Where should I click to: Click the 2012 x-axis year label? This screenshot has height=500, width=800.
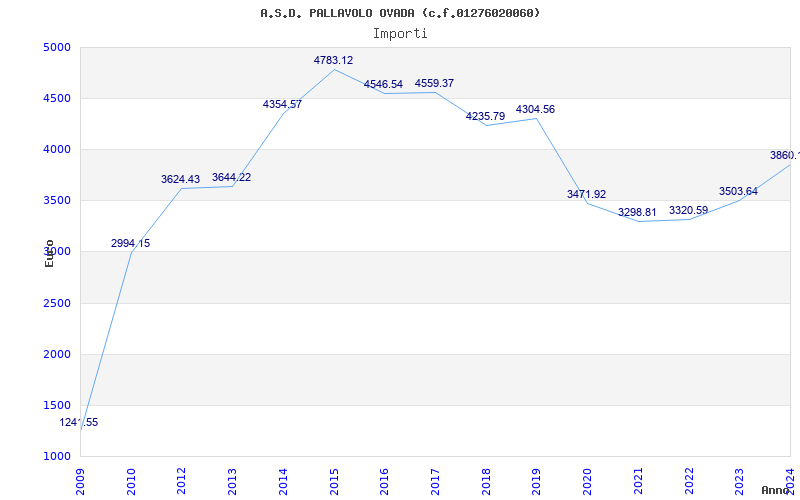[182, 482]
